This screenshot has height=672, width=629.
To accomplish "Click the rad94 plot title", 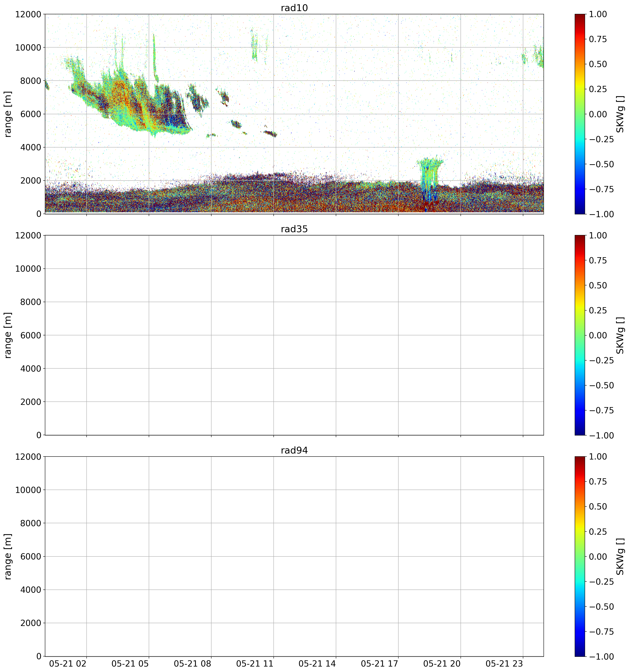I will pos(294,451).
